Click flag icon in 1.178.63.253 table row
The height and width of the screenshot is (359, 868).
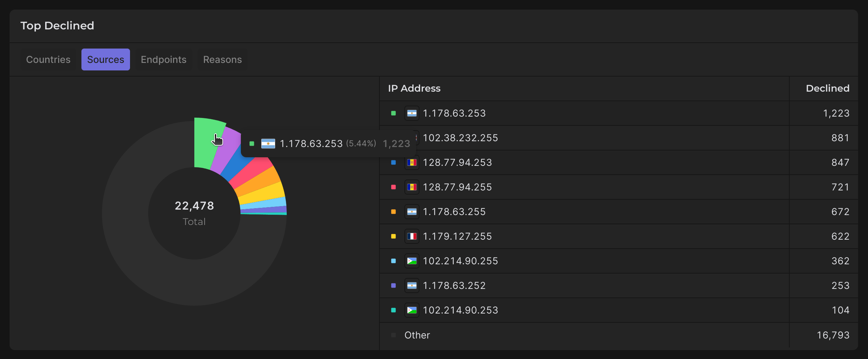click(412, 113)
